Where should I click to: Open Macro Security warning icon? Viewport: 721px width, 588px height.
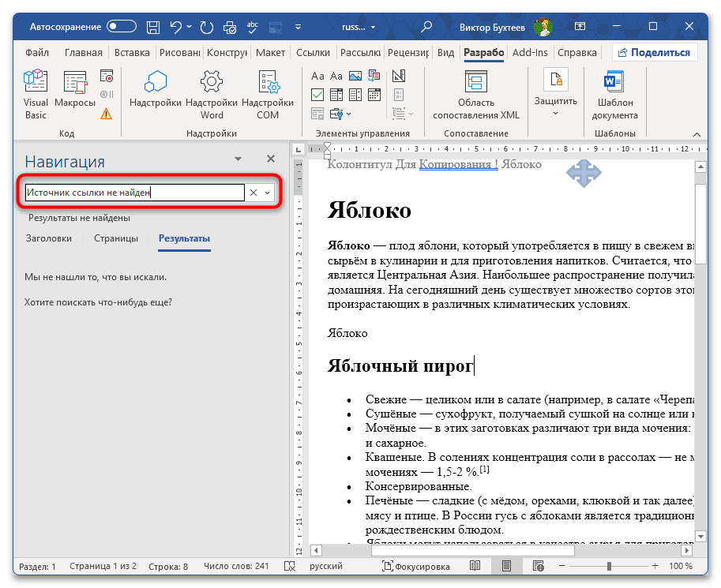coord(107,113)
